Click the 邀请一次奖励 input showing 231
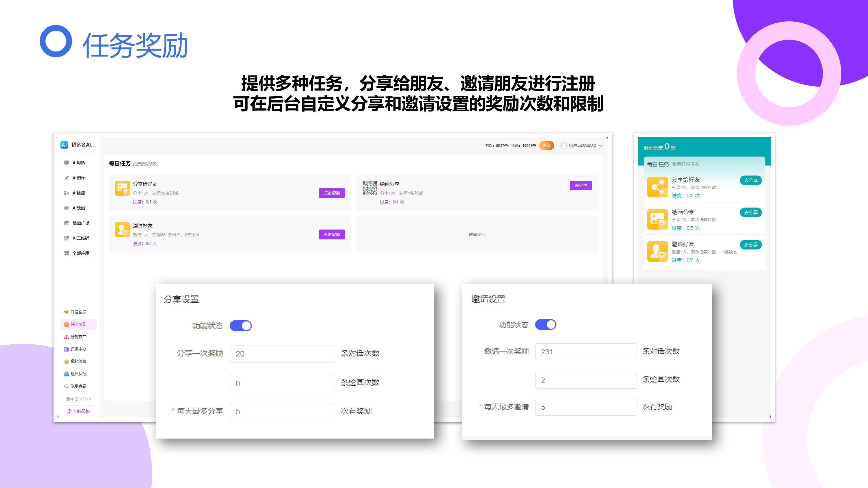The width and height of the screenshot is (868, 488). pyautogui.click(x=586, y=352)
